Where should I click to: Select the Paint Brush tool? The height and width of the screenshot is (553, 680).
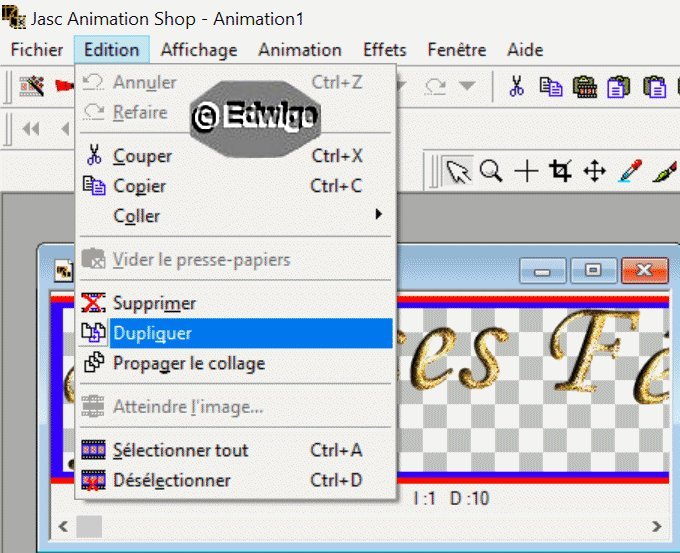pos(664,172)
